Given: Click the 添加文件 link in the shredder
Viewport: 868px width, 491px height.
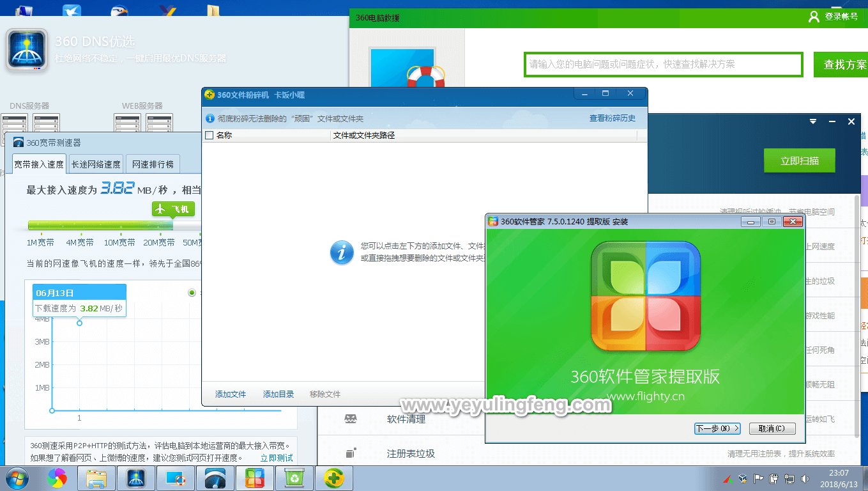Looking at the screenshot, I should click(x=231, y=394).
